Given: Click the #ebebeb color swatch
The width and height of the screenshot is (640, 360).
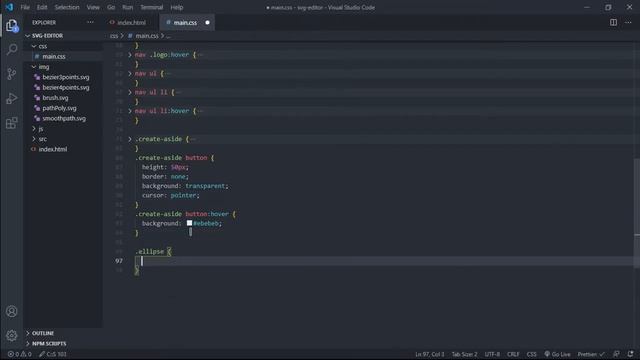Looking at the screenshot, I should click(189, 223).
